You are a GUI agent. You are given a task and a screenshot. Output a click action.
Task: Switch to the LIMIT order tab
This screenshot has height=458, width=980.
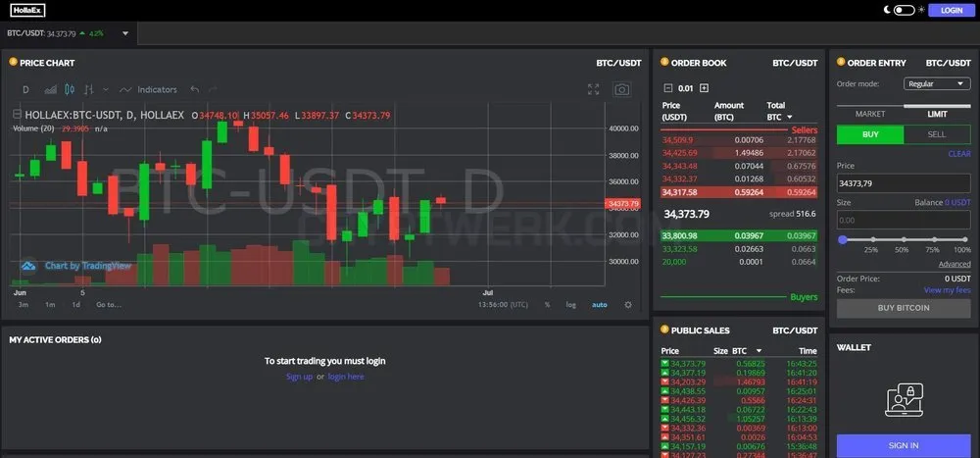tap(937, 114)
